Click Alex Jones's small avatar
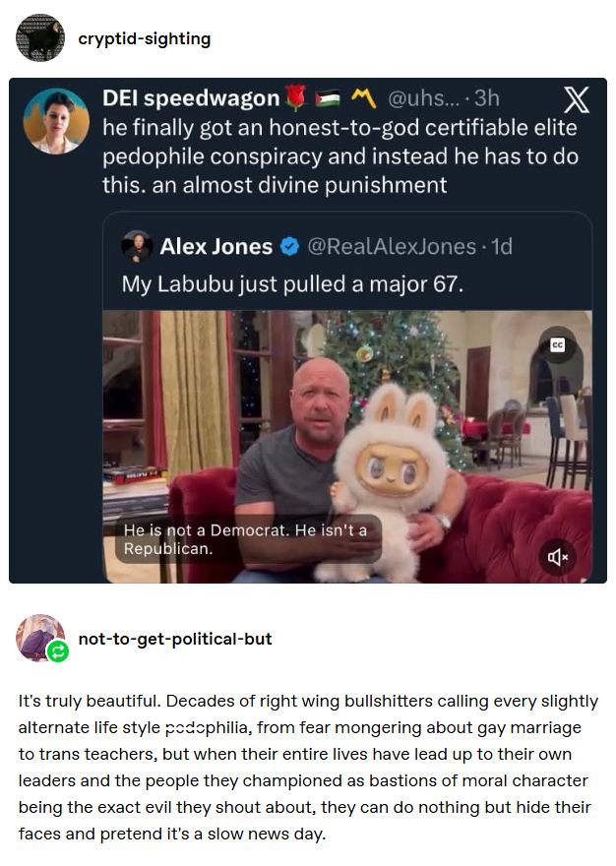This screenshot has height=866, width=616. [137, 246]
